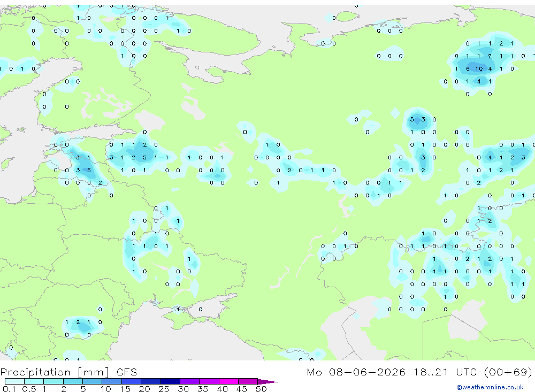Select legend swatch between 30 and 35

click(x=190, y=381)
